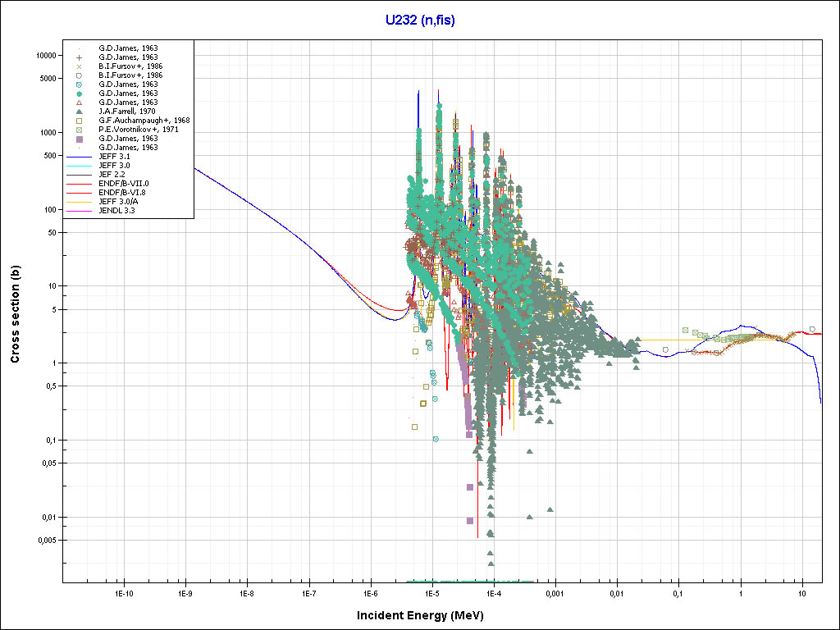Click the orange JEFF 3.0/A line swatch

[80, 202]
